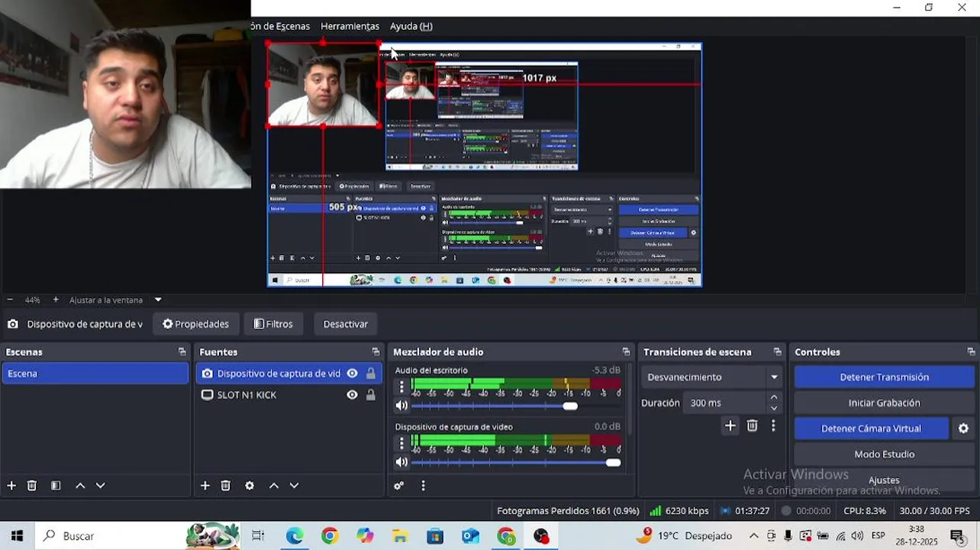Move source up in Fuentes list

coord(274,486)
